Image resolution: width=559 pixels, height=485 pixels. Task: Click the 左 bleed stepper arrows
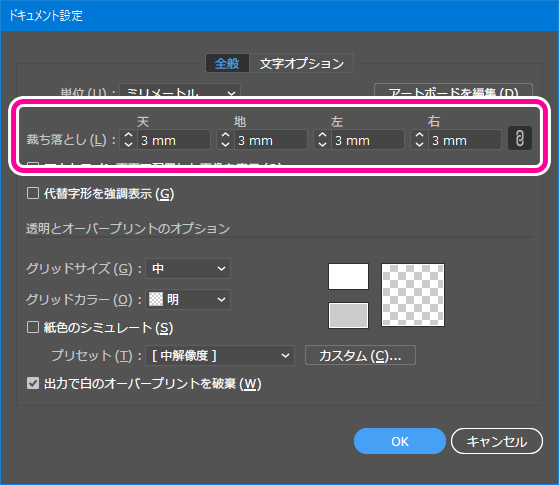tap(322, 139)
